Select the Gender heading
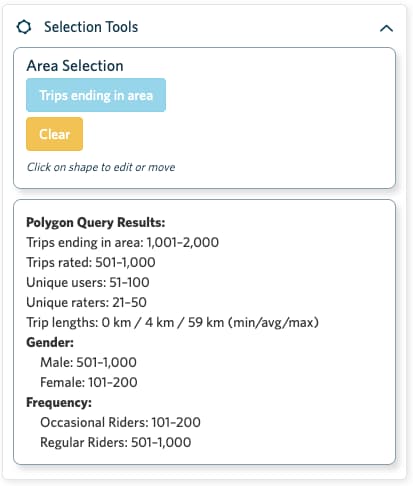Image resolution: width=413 pixels, height=486 pixels. pos(50,342)
